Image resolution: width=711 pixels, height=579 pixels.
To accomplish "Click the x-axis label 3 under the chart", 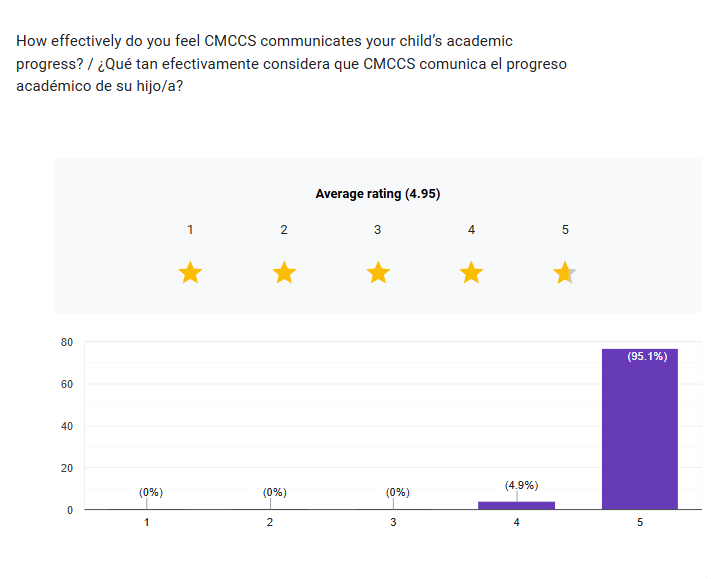I will [393, 522].
